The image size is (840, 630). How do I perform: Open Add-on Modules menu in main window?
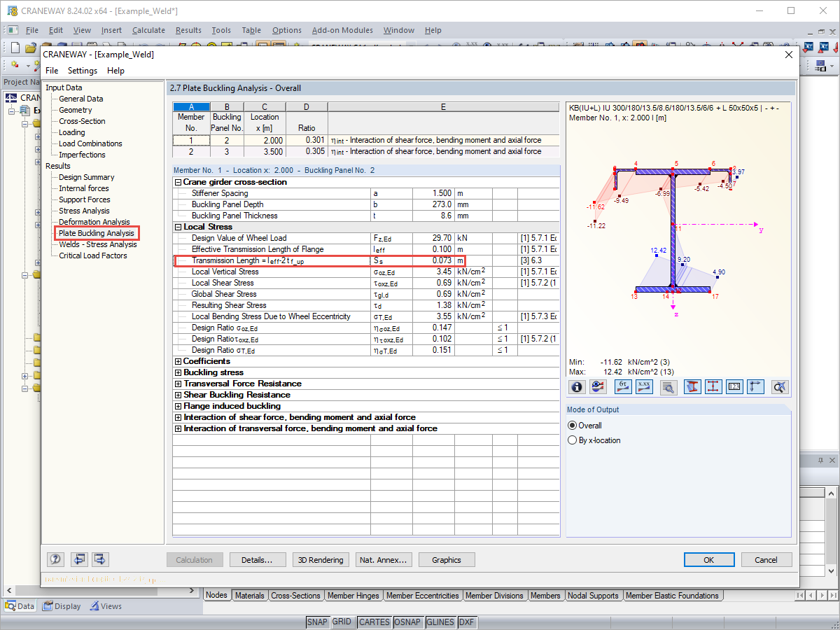point(342,30)
